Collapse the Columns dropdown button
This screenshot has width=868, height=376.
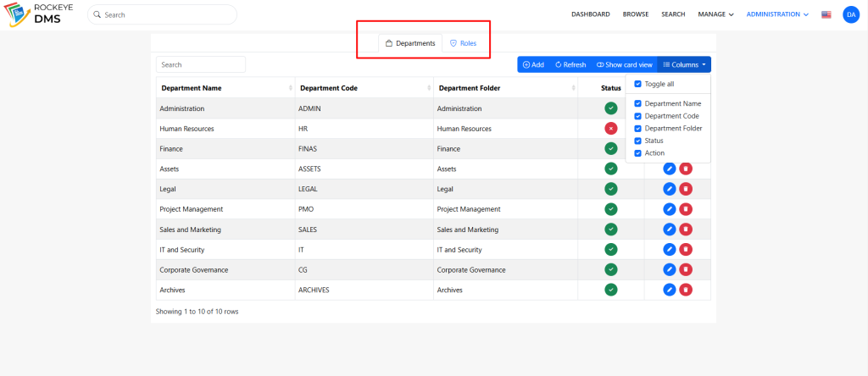[684, 64]
